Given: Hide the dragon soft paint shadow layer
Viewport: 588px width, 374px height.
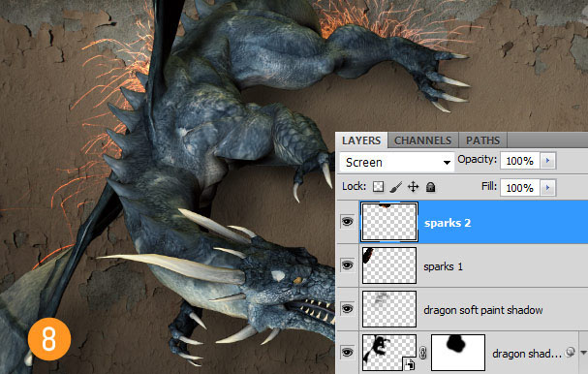Looking at the screenshot, I should (347, 309).
